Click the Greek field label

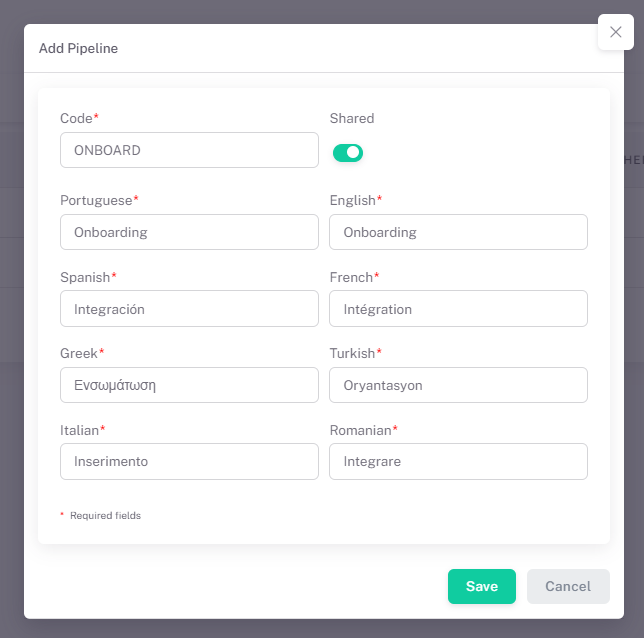click(x=80, y=353)
